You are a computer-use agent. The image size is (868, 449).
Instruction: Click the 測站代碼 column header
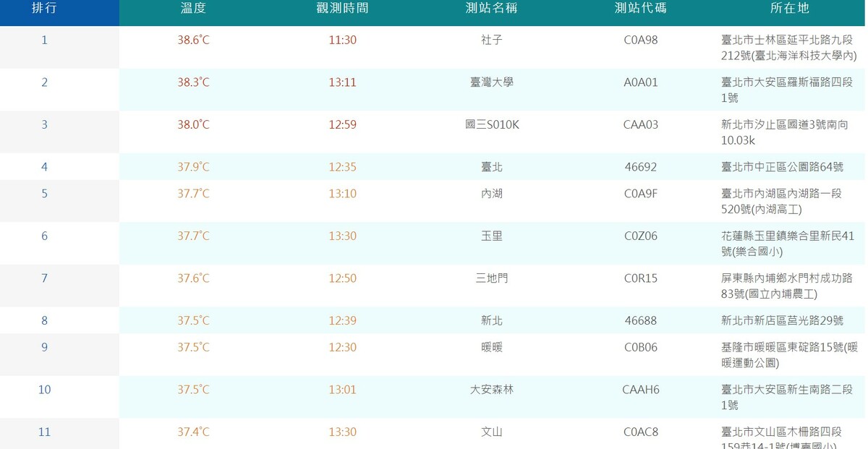pos(640,9)
